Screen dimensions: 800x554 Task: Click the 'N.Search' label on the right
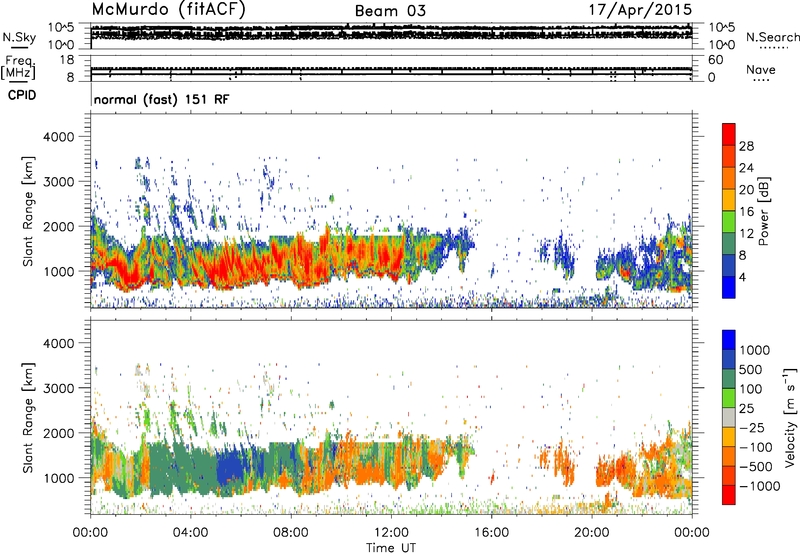coord(772,37)
